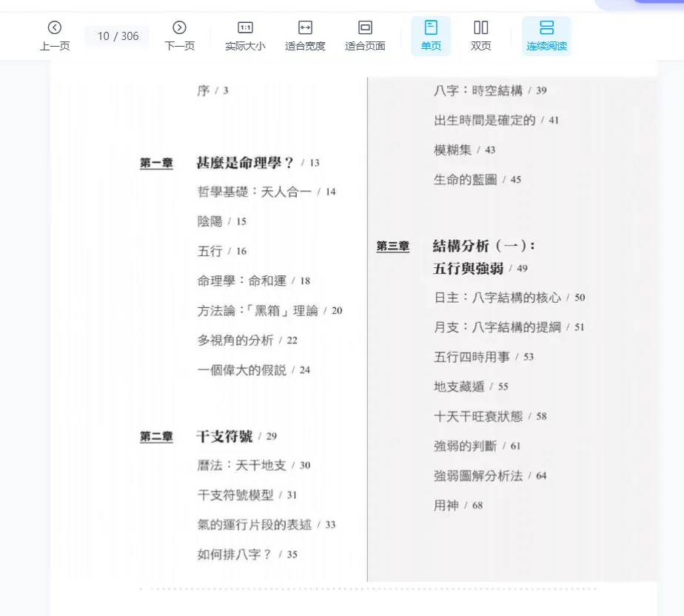Click 适合宽度 fit width icon
Screen dimensions: 684x616
point(305,28)
